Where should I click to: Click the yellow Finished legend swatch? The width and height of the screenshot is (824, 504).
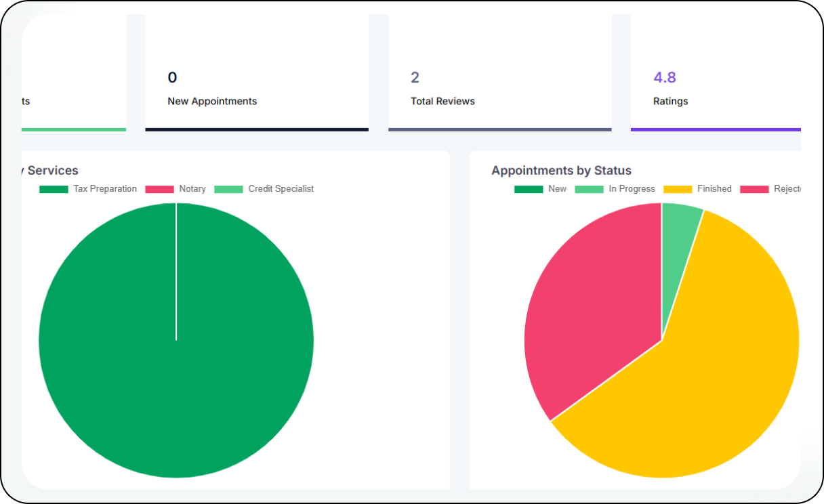click(x=678, y=189)
